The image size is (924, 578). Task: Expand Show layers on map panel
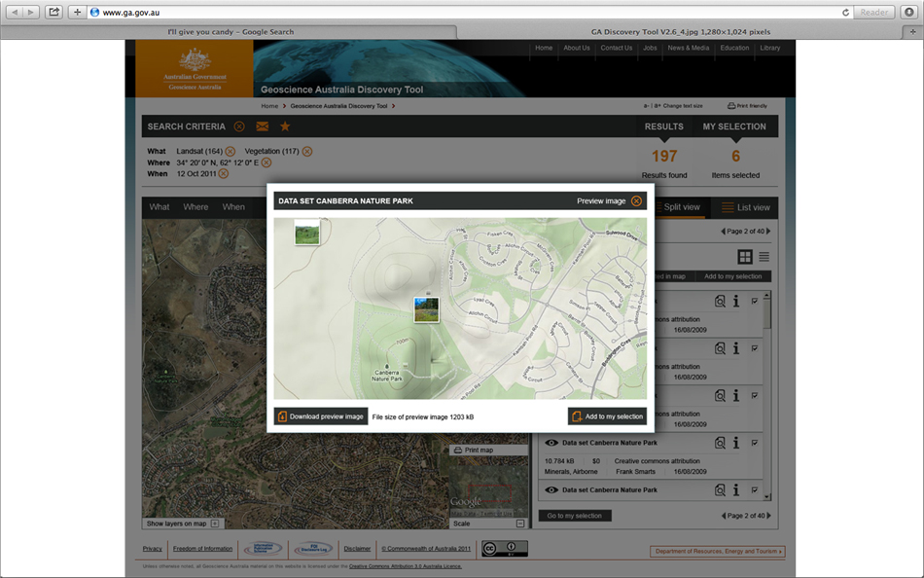[215, 524]
